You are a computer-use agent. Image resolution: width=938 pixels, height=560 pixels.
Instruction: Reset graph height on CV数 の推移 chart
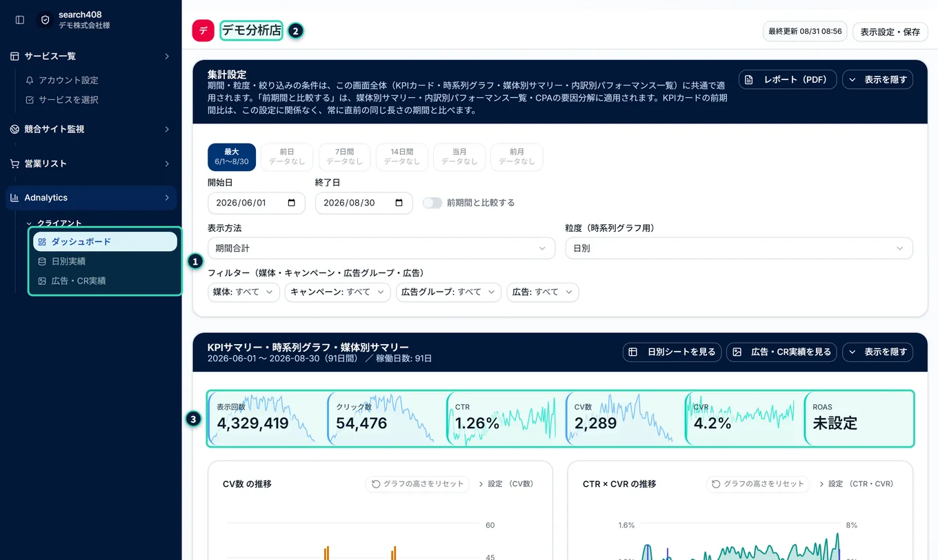[x=417, y=484]
